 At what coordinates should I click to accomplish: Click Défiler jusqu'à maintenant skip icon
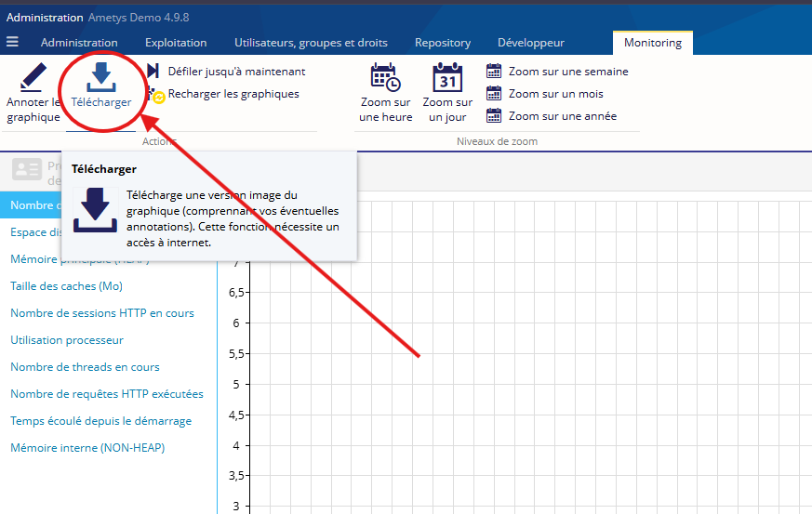click(153, 71)
